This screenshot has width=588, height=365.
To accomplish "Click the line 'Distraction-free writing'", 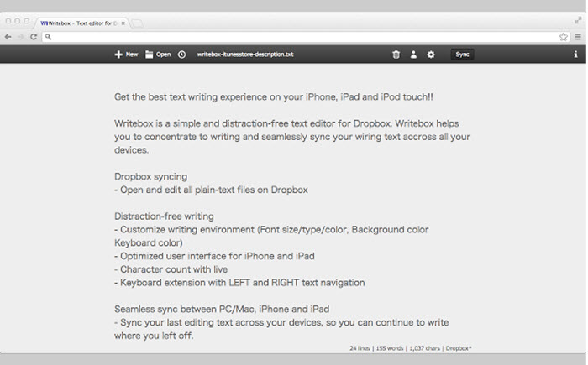I will click(165, 216).
